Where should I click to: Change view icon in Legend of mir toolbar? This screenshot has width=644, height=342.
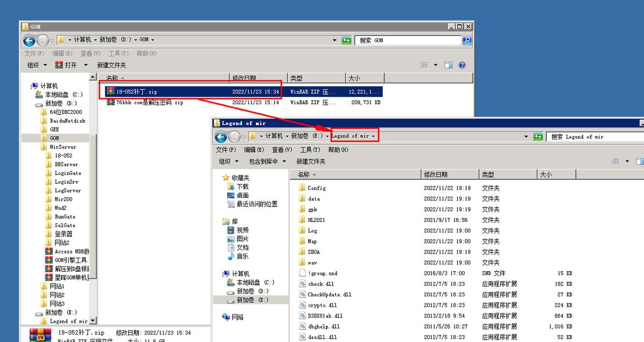point(615,161)
